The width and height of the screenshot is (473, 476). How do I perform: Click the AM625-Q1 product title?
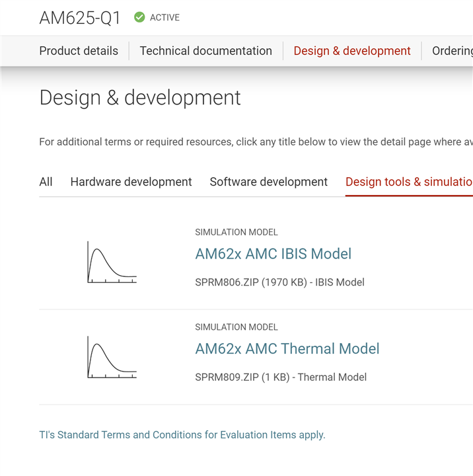point(80,18)
